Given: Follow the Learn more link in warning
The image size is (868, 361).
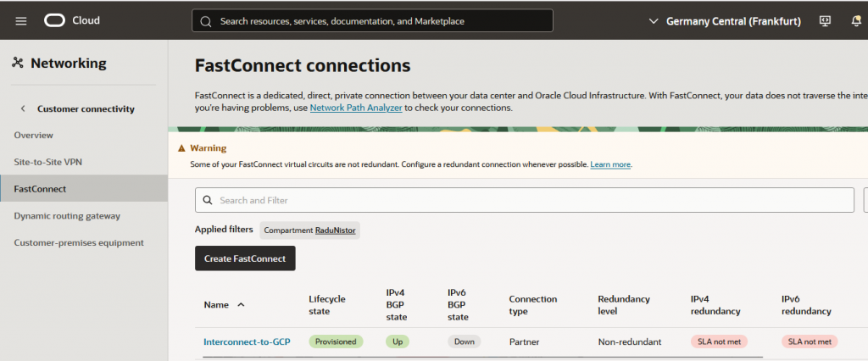Looking at the screenshot, I should pyautogui.click(x=610, y=164).
